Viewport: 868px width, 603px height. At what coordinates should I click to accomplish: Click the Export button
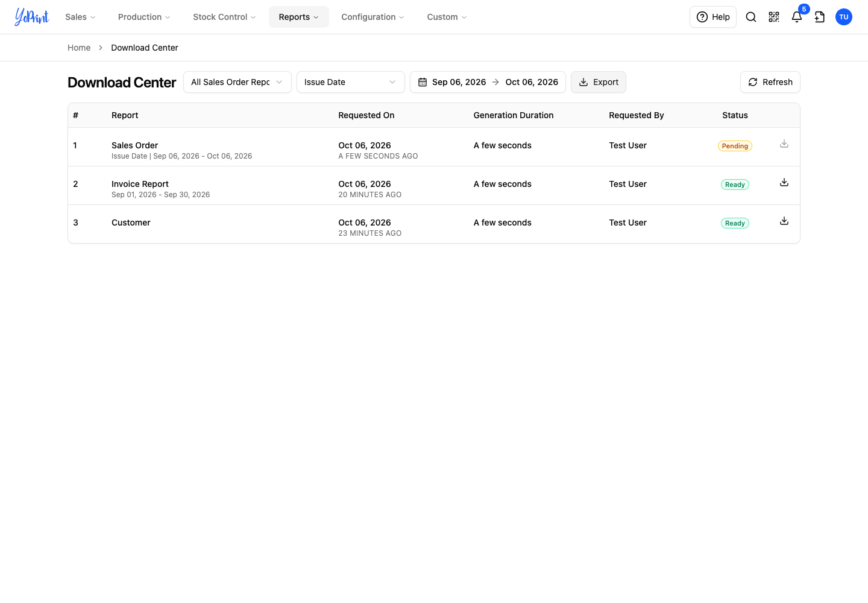599,82
